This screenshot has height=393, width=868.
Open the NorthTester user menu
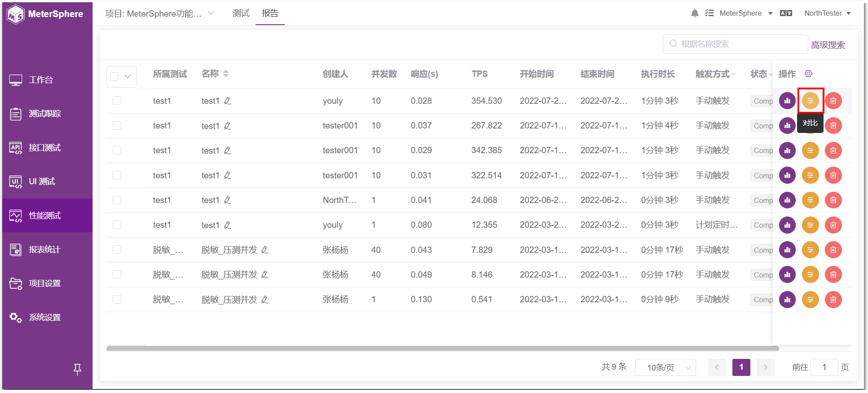tap(828, 13)
